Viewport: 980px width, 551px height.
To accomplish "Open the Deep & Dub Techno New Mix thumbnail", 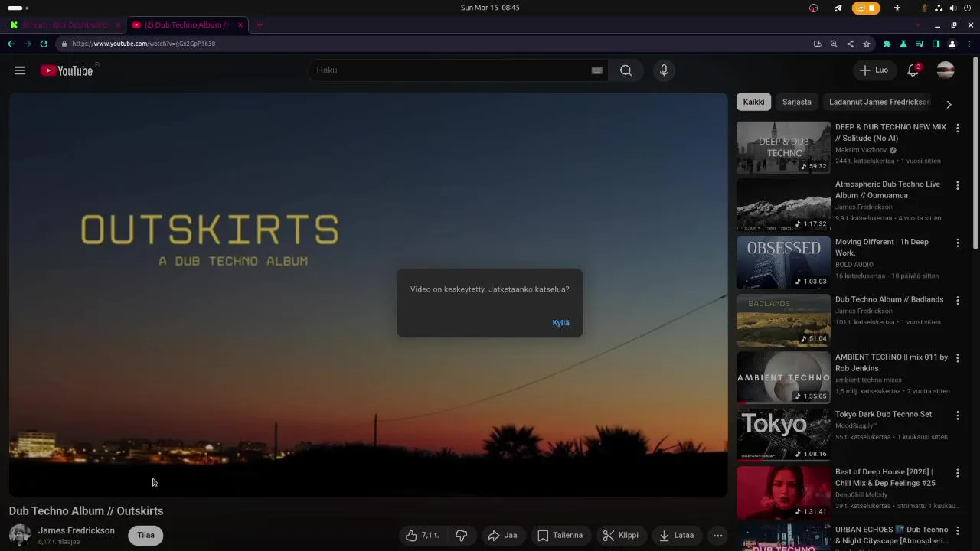I will coord(783,148).
